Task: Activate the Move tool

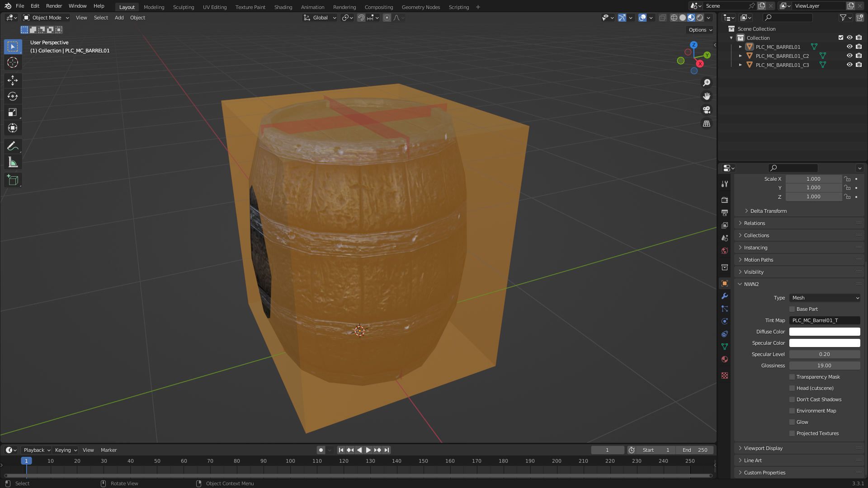Action: click(13, 80)
